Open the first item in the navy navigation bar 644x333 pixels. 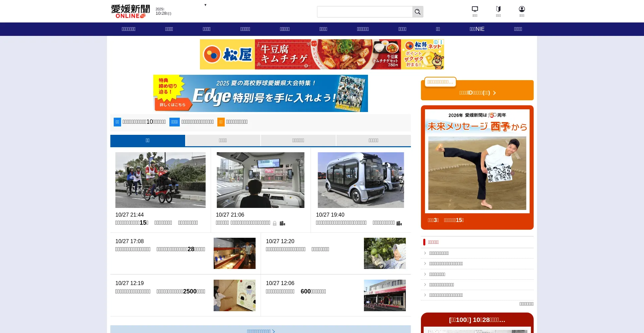click(128, 29)
